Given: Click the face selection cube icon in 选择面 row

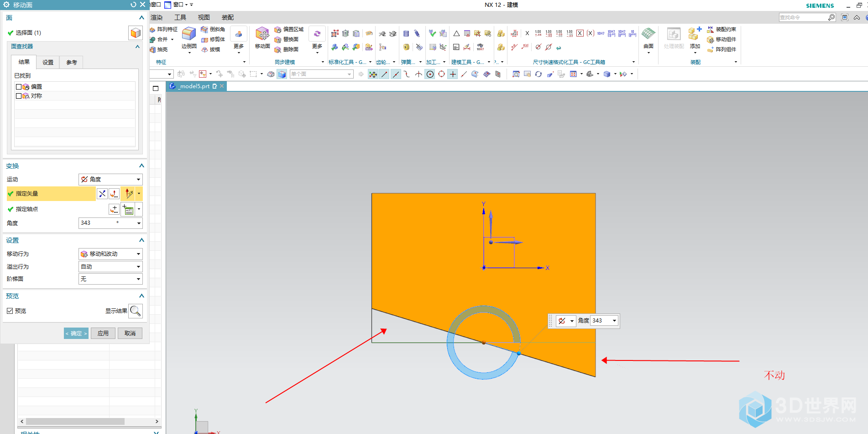Looking at the screenshot, I should [136, 33].
